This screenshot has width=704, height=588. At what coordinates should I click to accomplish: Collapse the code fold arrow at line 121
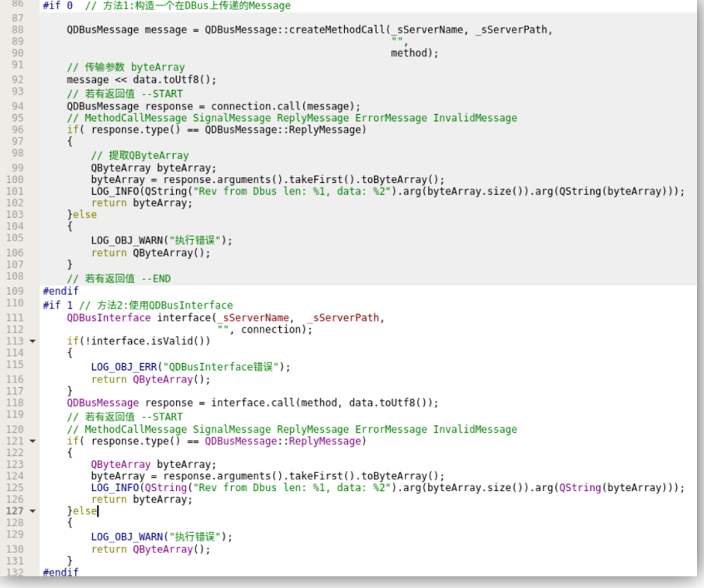click(x=31, y=441)
